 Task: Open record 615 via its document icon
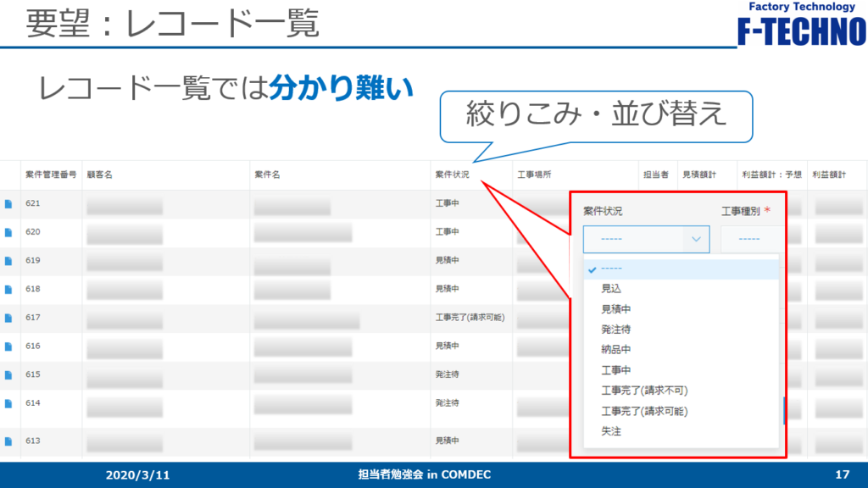8,375
